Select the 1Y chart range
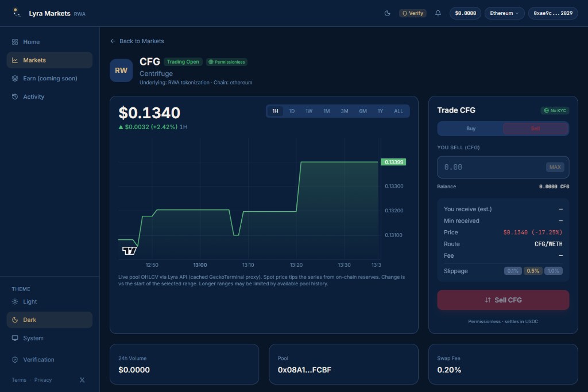 pos(380,111)
